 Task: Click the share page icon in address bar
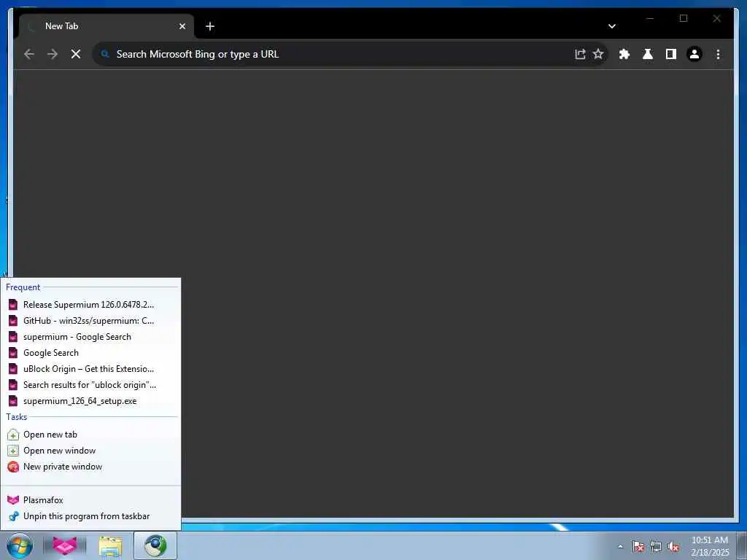coord(580,54)
